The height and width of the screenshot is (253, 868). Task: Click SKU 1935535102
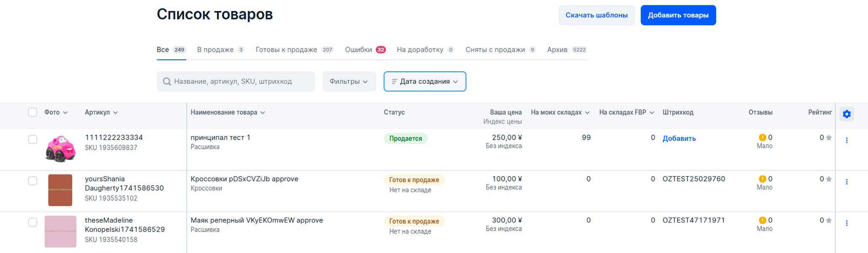(111, 198)
